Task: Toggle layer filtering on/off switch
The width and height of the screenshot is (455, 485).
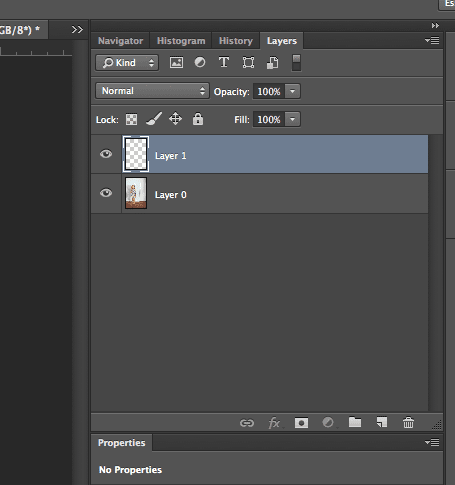Action: [296, 63]
